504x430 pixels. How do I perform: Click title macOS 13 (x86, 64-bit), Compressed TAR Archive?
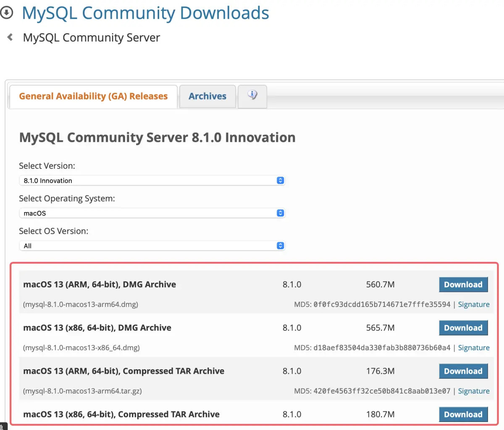[121, 414]
